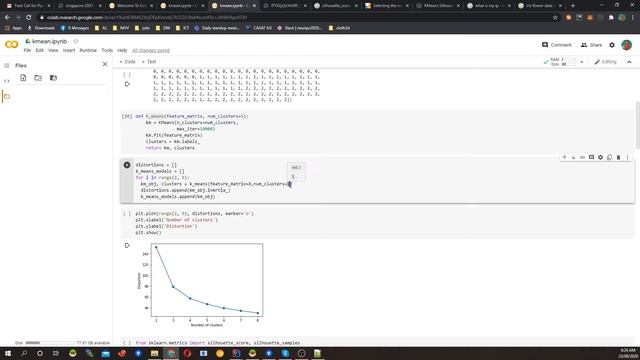This screenshot has height=360, width=640.
Task: Open the CASAT 4.0 bookmark
Action: 258,28
